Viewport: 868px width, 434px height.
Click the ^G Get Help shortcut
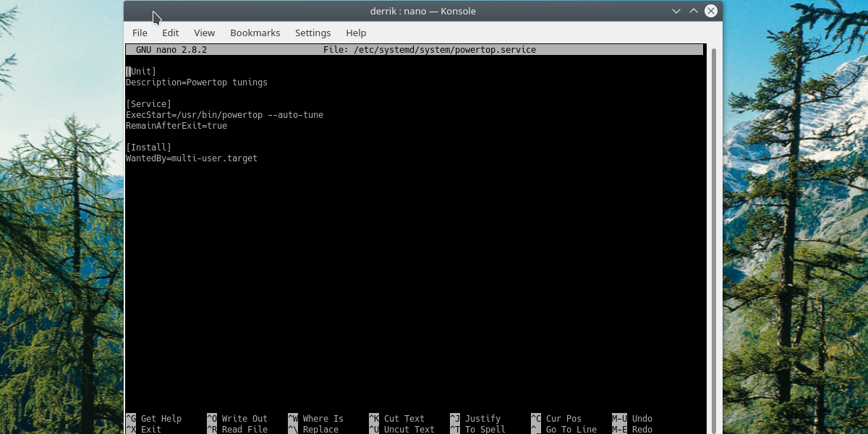pos(154,419)
